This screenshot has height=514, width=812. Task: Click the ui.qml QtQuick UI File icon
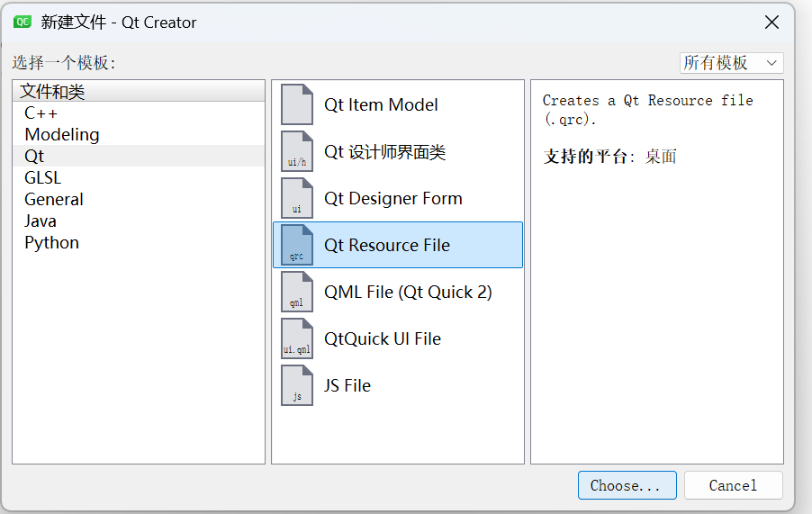tap(297, 338)
